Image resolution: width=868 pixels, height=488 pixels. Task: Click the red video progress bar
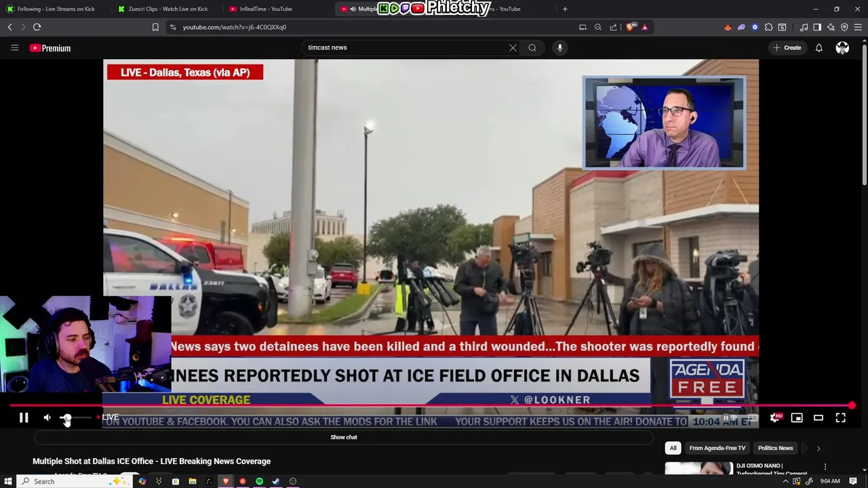pyautogui.click(x=430, y=406)
